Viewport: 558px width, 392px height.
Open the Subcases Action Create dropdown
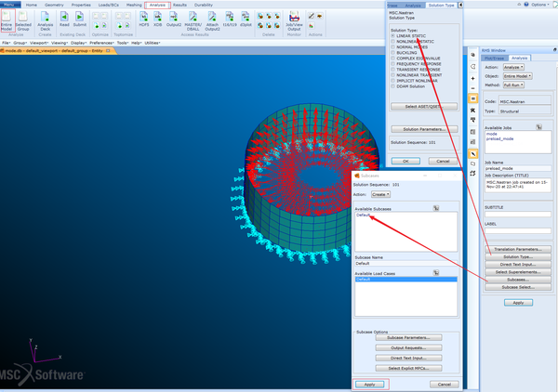click(380, 194)
